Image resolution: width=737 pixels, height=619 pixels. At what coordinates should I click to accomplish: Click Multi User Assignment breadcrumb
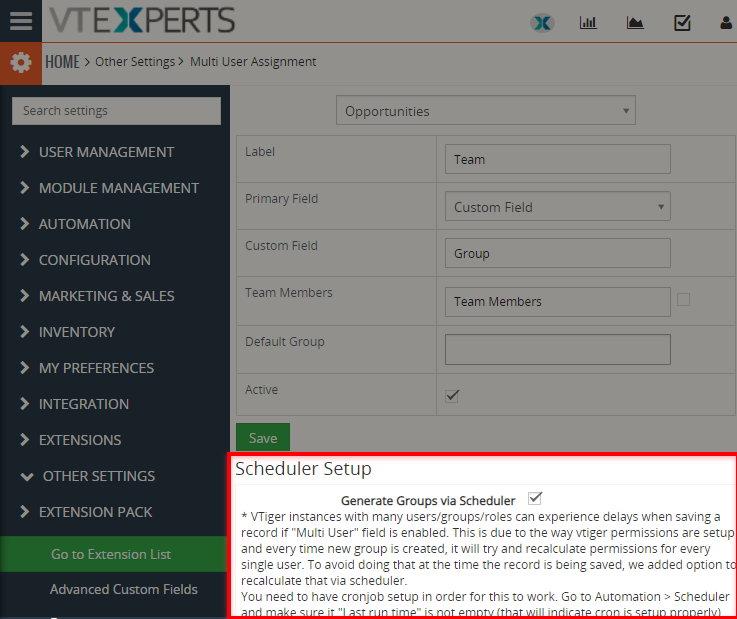point(253,62)
